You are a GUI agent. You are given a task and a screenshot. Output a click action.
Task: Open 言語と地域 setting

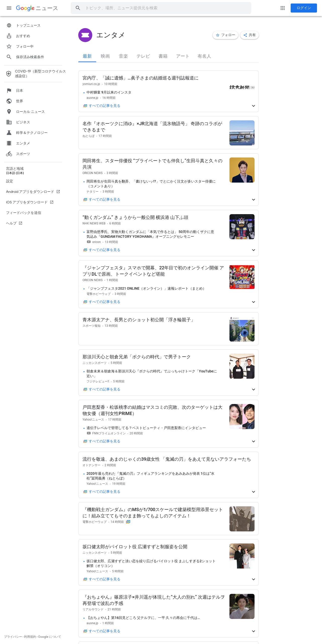point(15,171)
